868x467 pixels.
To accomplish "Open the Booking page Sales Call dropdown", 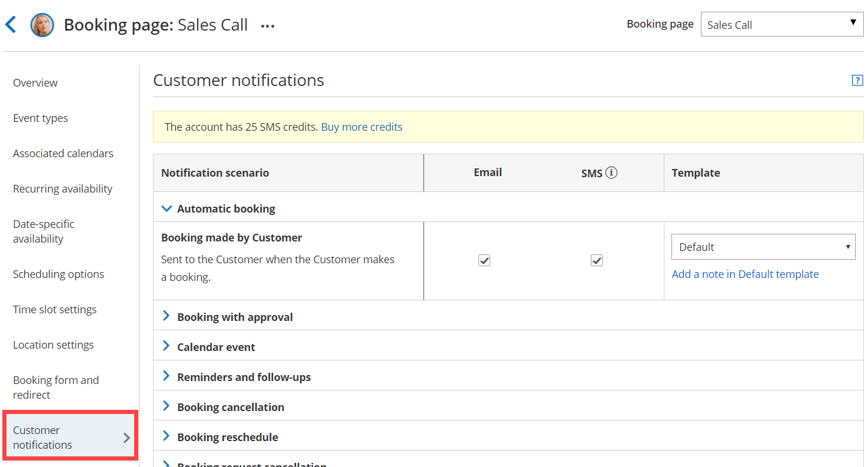I will 781,25.
